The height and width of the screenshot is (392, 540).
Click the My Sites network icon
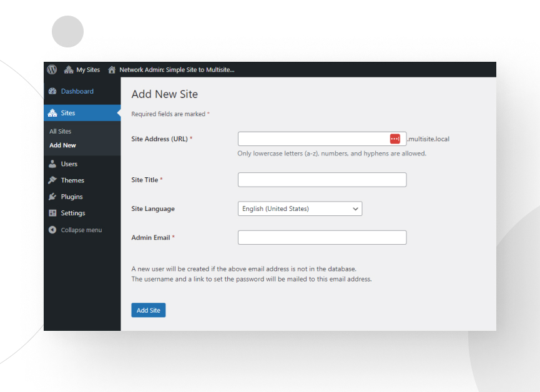tap(69, 69)
